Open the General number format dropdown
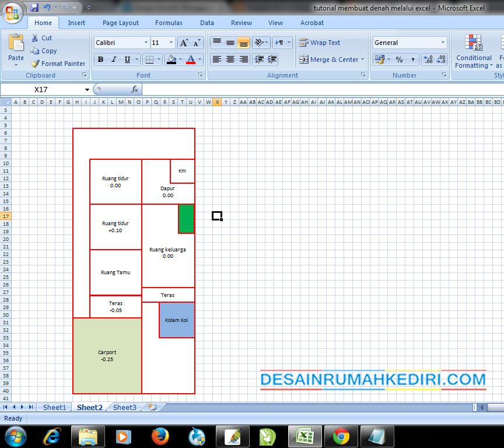Screen dimensions: 504x448 (442, 42)
